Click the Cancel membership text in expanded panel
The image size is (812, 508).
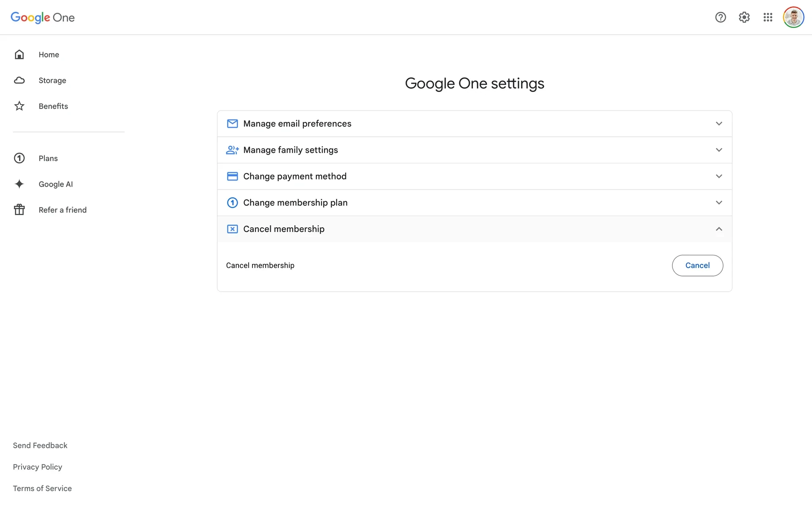[x=260, y=265]
